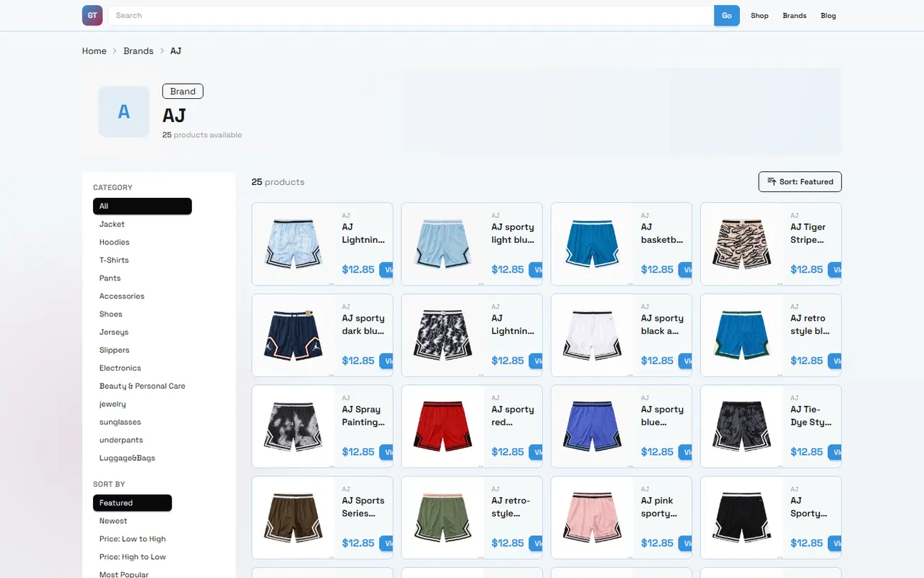
Task: Click View button on AJ sporty light blue card
Action: [536, 269]
